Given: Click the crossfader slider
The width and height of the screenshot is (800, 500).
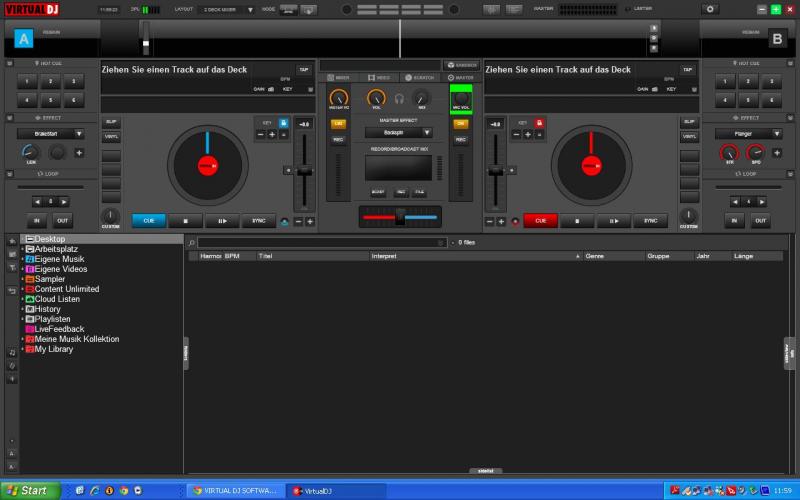Looking at the screenshot, I should (x=399, y=216).
